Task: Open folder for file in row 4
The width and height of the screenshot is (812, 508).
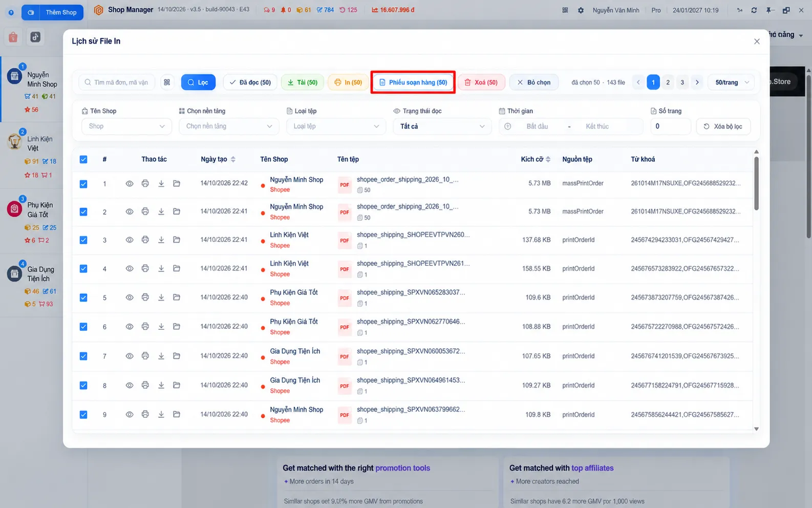Action: (177, 268)
